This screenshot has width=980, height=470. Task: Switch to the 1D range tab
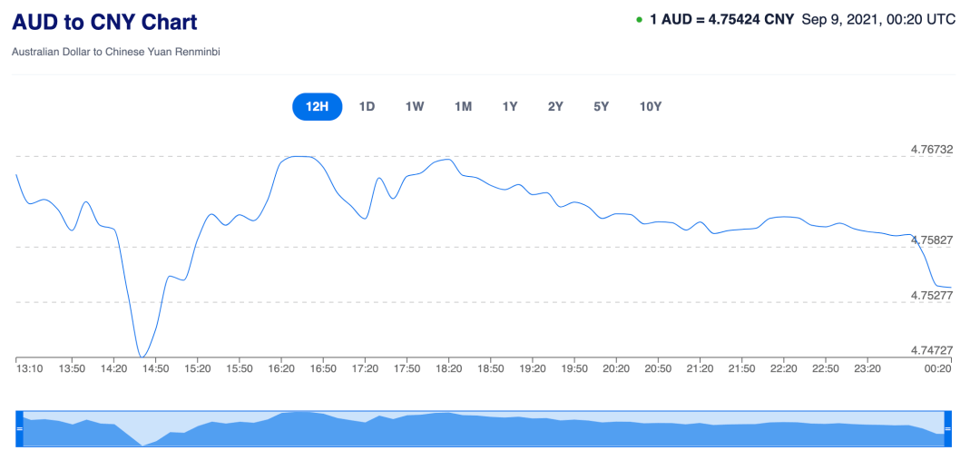[x=367, y=106]
